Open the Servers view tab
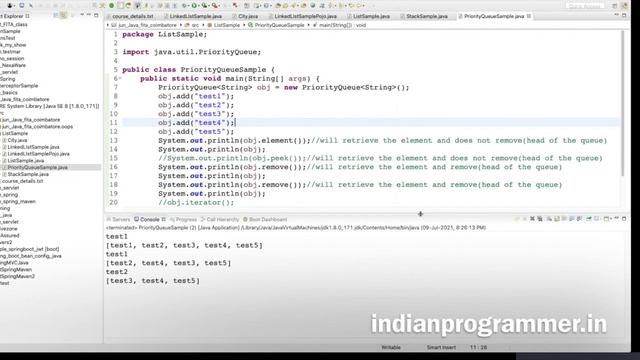This screenshot has width=640, height=360. point(118,219)
